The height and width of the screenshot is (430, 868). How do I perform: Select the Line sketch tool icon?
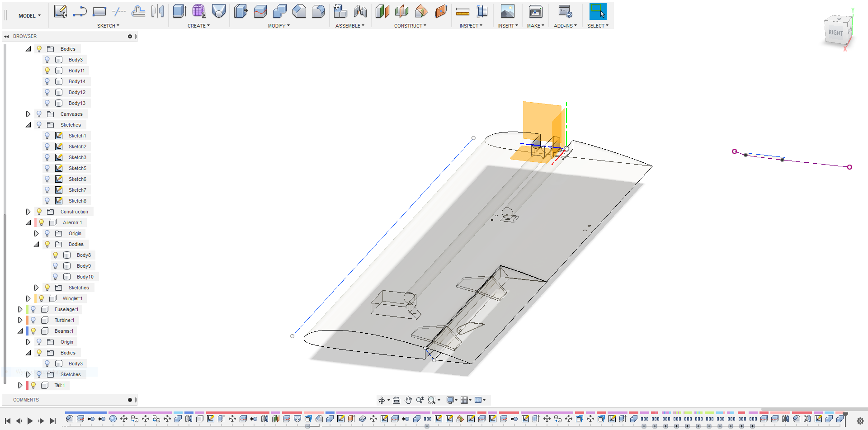pos(80,11)
